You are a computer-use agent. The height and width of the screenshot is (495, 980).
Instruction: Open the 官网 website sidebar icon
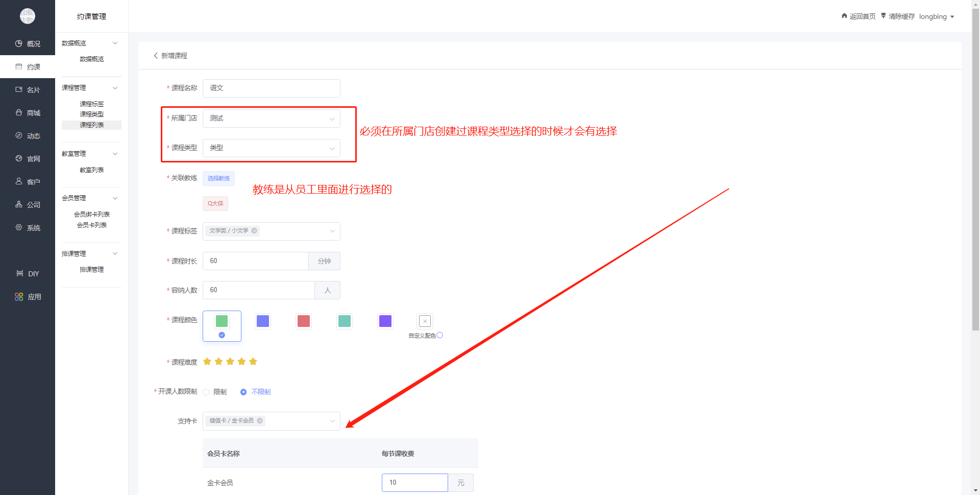(x=19, y=159)
